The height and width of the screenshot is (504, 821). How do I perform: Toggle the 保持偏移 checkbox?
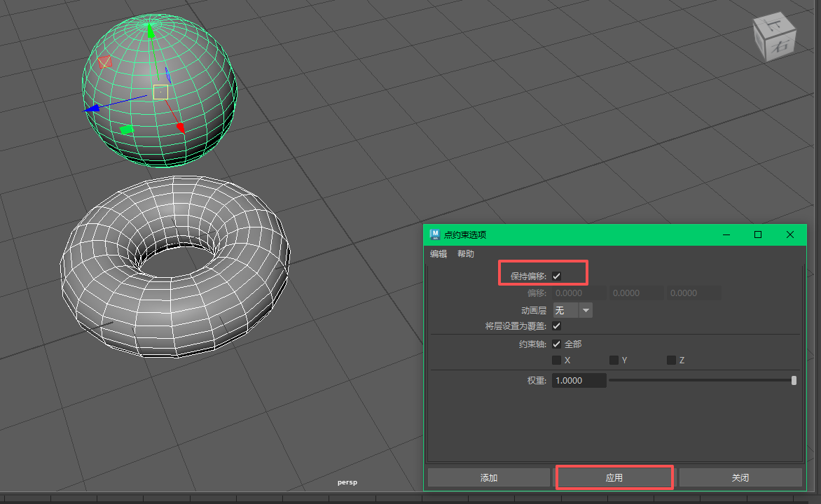(557, 276)
